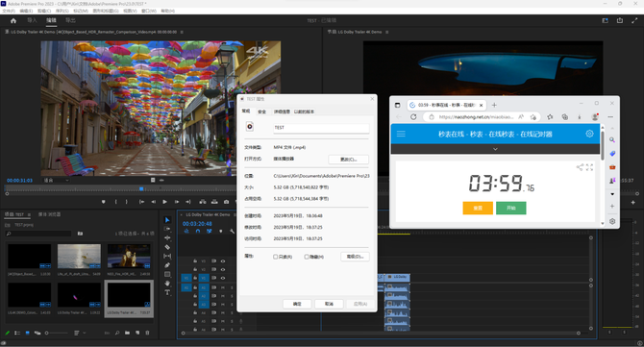Open the Details tab in TEST properties
The width and height of the screenshot is (644, 347).
click(x=283, y=112)
